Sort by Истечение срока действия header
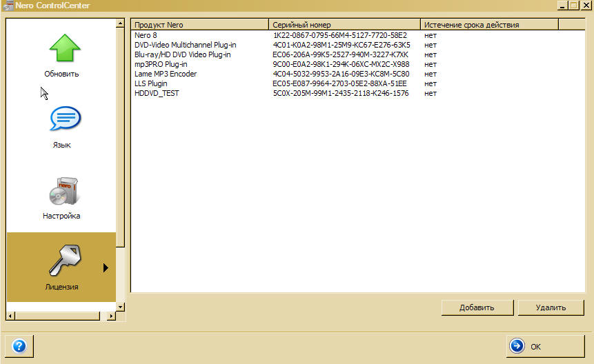This screenshot has width=594, height=364. click(489, 25)
